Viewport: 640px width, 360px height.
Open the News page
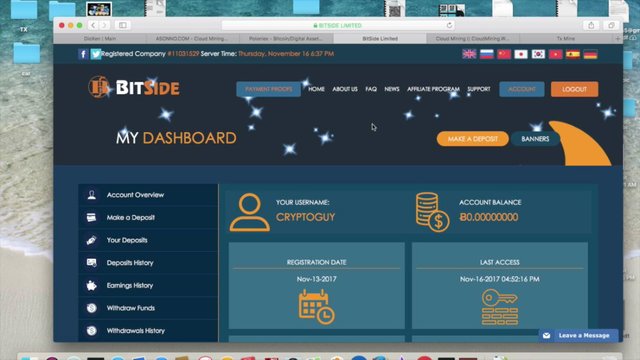[x=392, y=89]
